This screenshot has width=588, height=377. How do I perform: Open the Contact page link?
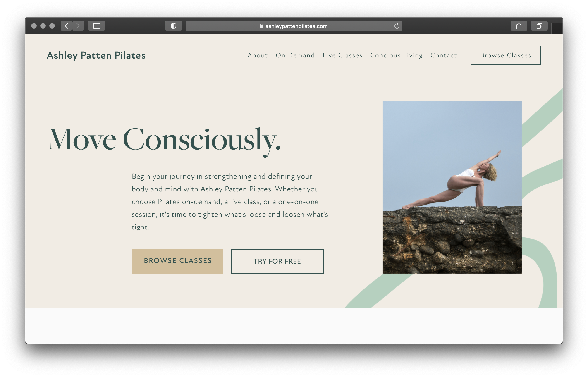click(444, 55)
